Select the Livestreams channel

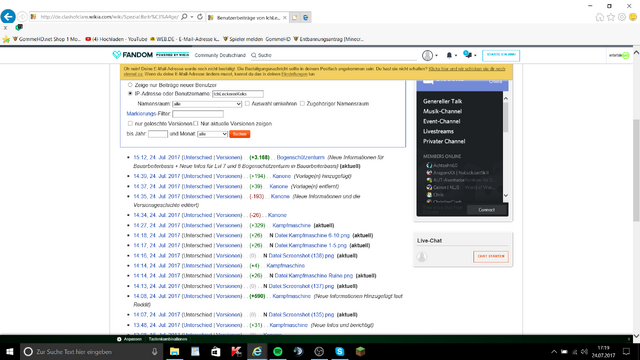pos(438,131)
